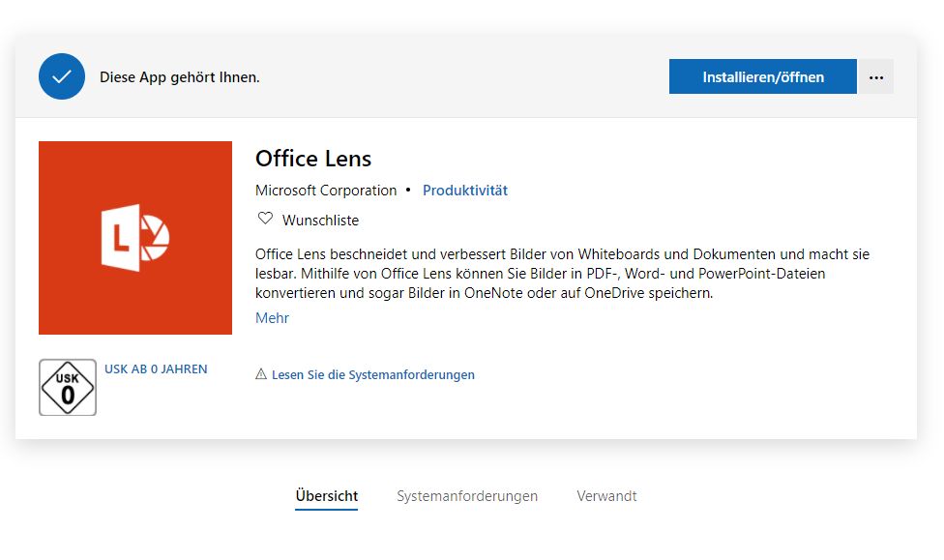
Task: Open Lesen Sie die Systemanforderungen link
Action: 373,374
